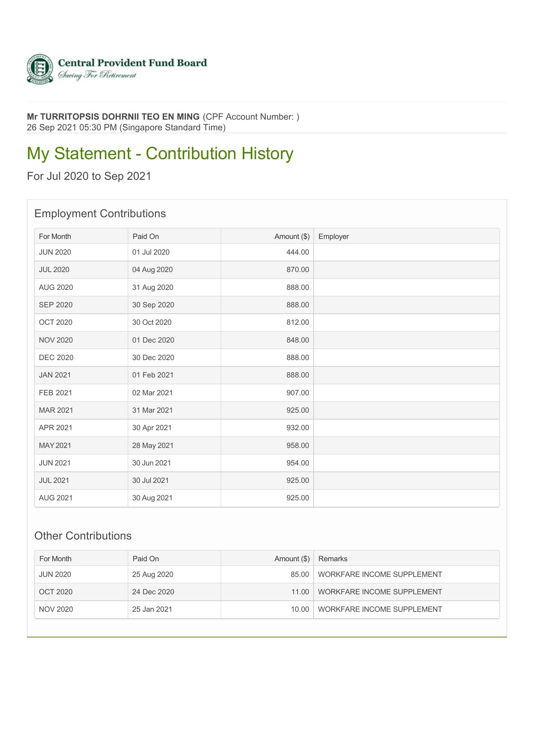This screenshot has width=534, height=756.
Task: Select the Employment Contributions section heading
Action: [100, 214]
